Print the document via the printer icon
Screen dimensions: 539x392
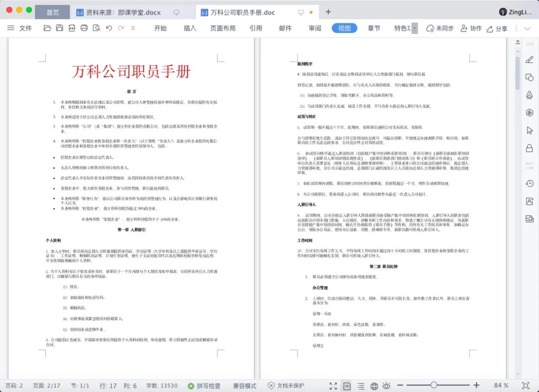tap(84, 28)
